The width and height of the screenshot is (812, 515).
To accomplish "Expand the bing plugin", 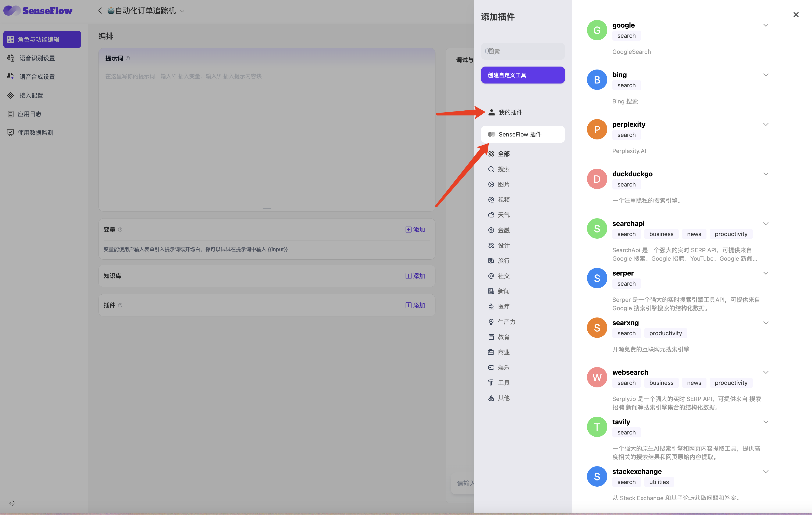I will click(766, 75).
